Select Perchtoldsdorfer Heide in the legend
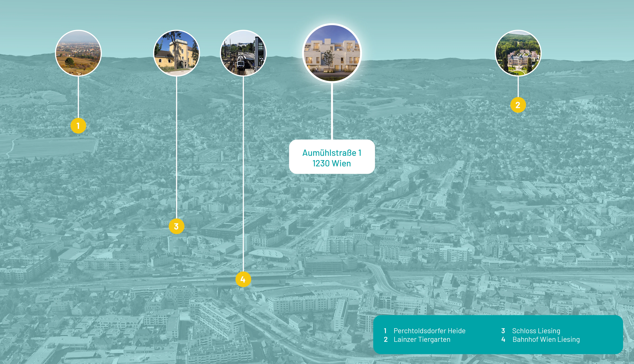634x364 pixels. [429, 331]
